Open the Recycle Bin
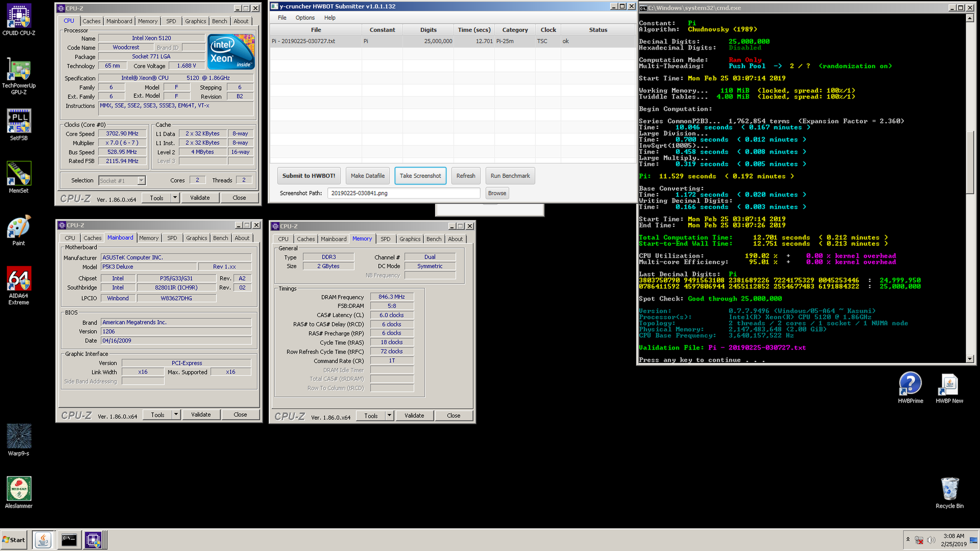The image size is (980, 551). pos(949,493)
